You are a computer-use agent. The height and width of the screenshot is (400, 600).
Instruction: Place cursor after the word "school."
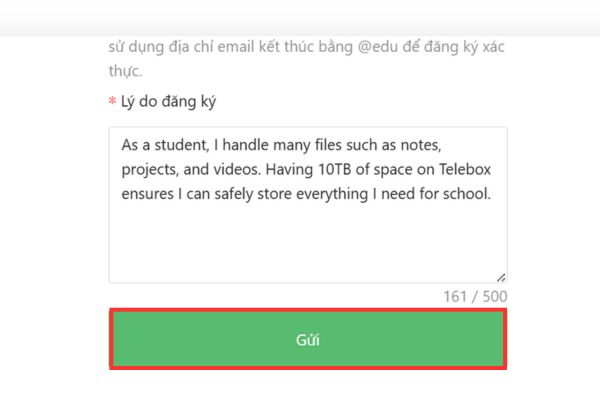[492, 193]
